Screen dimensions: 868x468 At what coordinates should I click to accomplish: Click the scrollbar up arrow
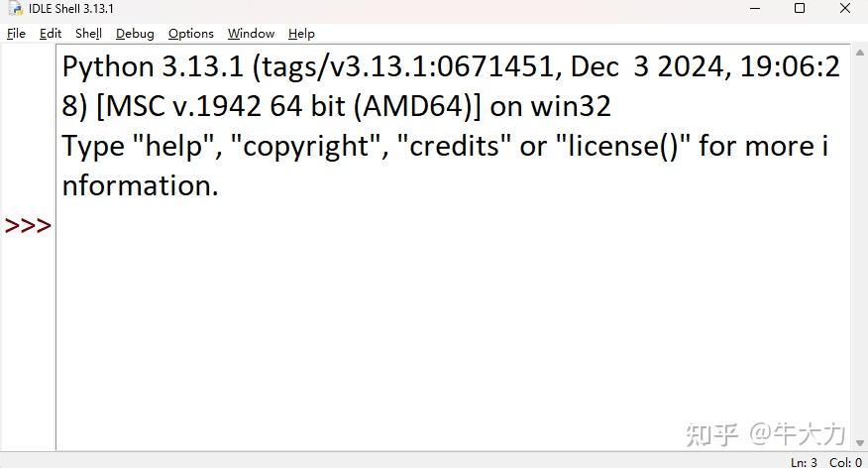coord(860,53)
